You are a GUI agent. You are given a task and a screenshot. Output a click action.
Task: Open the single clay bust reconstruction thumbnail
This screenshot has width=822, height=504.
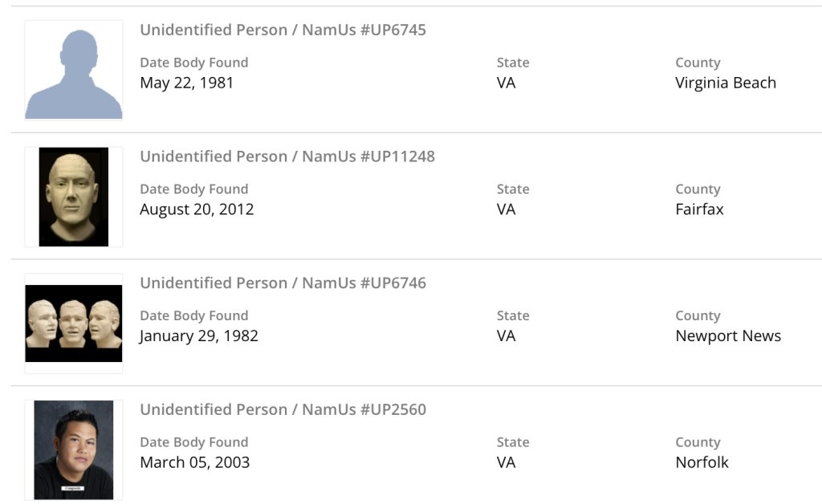coord(74,197)
